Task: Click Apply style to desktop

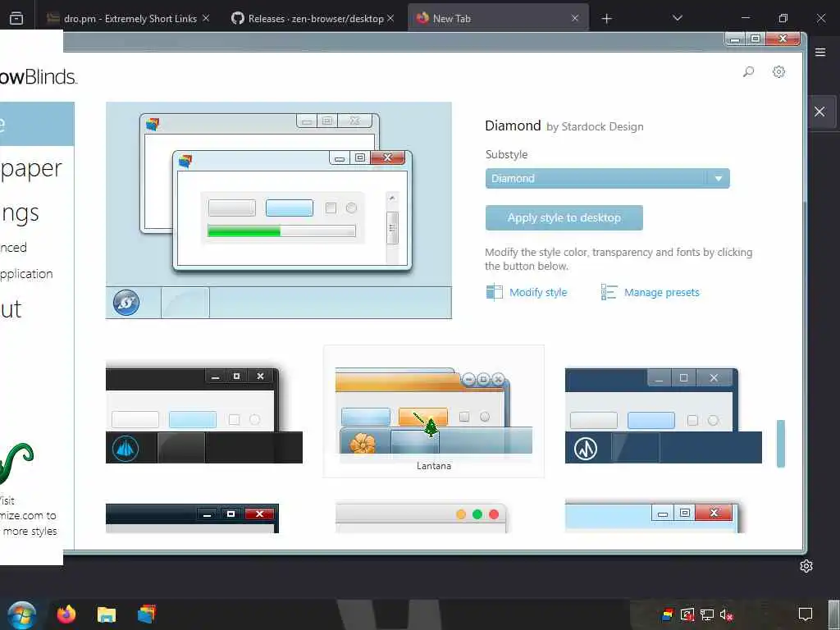Action: click(x=564, y=217)
